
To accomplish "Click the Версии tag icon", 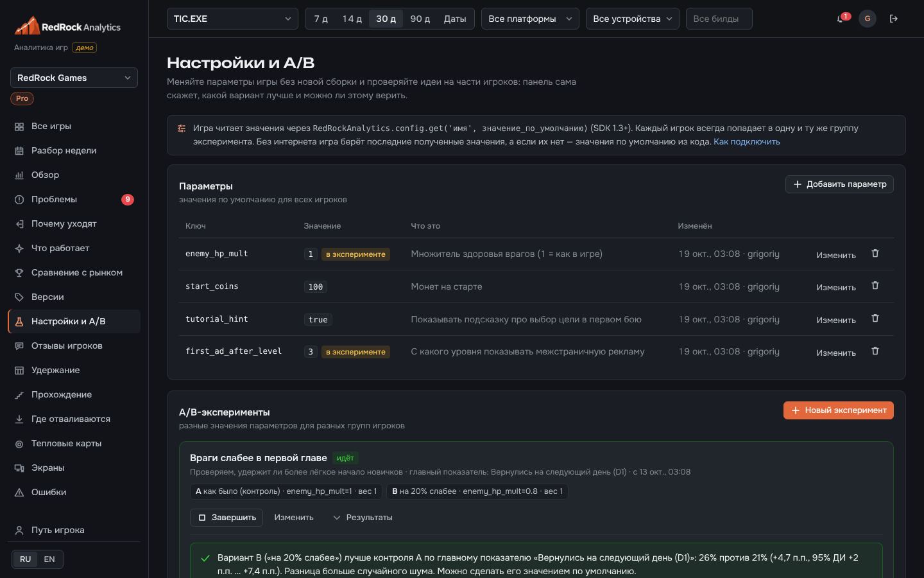I will [x=19, y=297].
